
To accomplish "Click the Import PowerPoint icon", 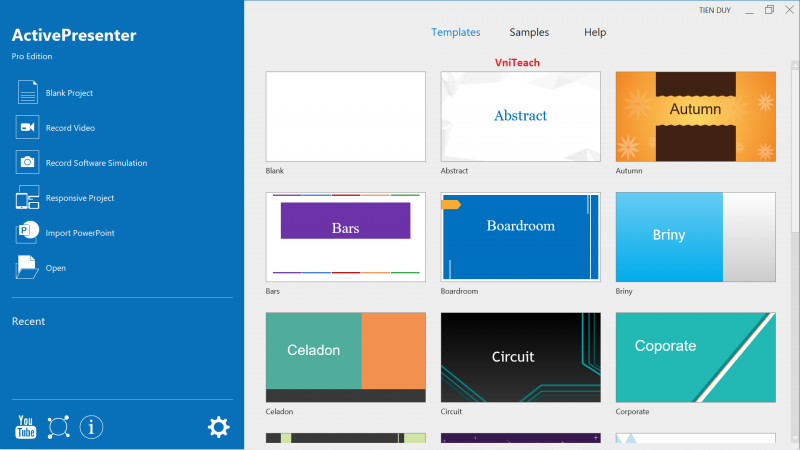I will tap(27, 232).
